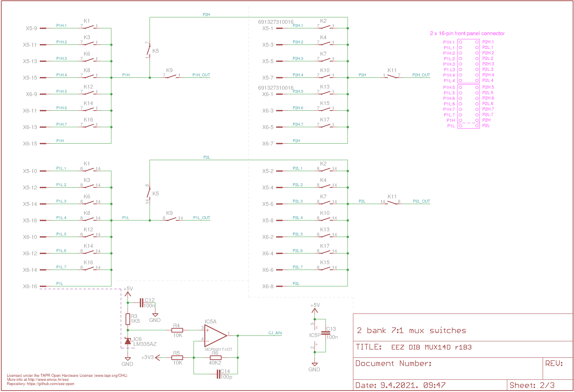Select the P1L_OUT net label
This screenshot has width=574, height=392.
pyautogui.click(x=202, y=218)
